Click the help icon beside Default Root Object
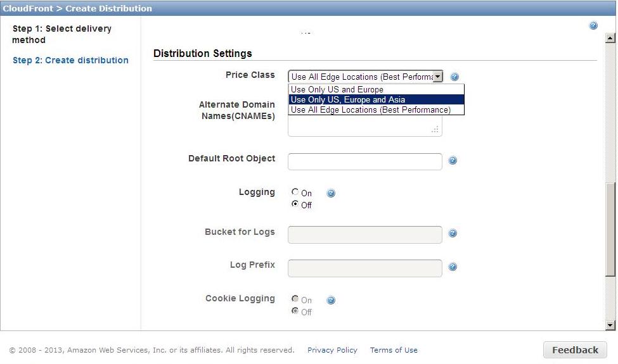 453,160
